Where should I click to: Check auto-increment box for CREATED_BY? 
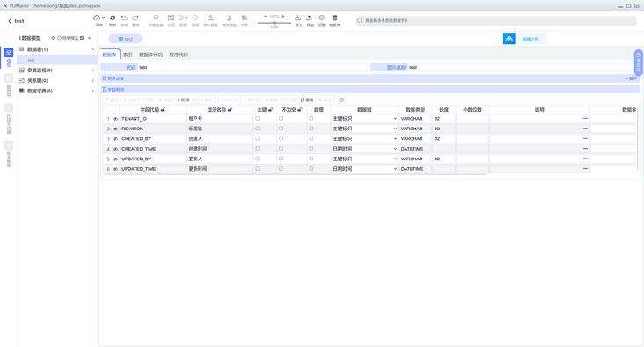click(311, 138)
